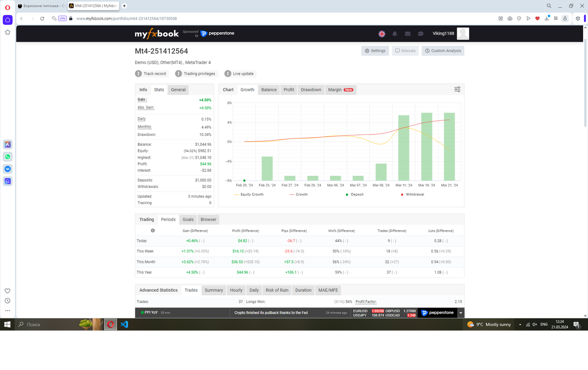
Task: Open WhatsApp in the sidebar
Action: (8, 157)
